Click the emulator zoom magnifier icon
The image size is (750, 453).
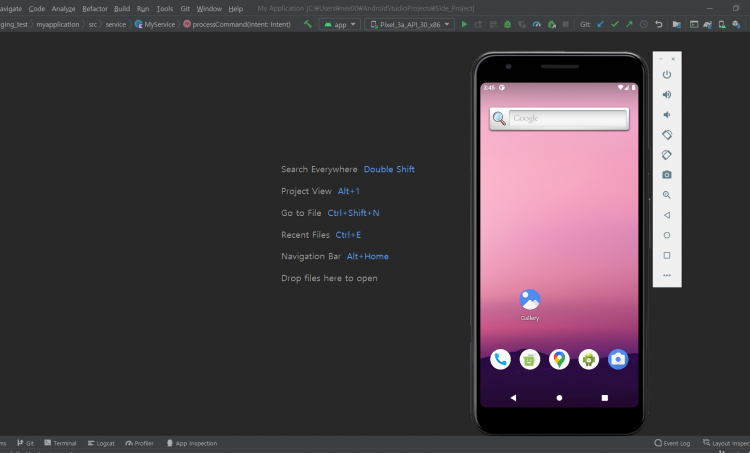pyautogui.click(x=667, y=195)
